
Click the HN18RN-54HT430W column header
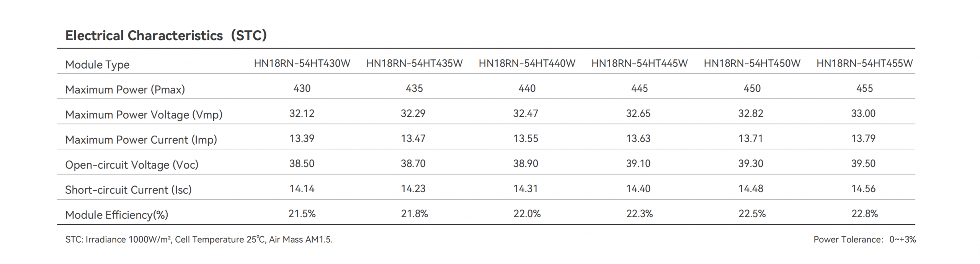302,63
